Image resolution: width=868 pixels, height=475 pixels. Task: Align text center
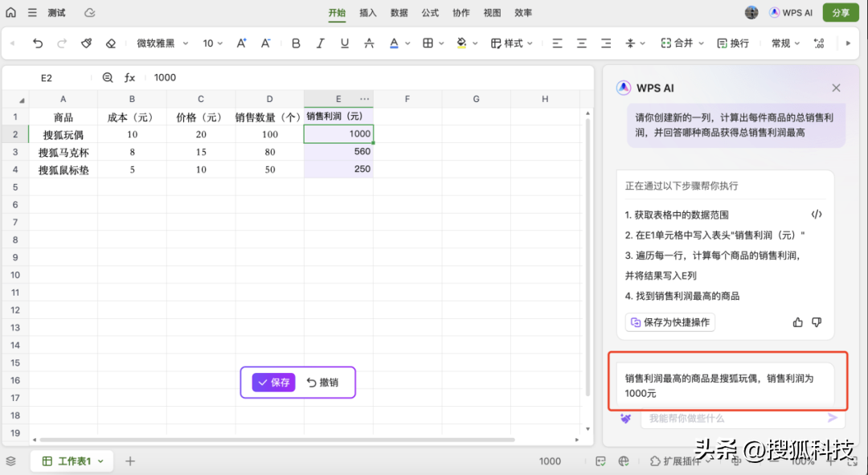tap(582, 43)
